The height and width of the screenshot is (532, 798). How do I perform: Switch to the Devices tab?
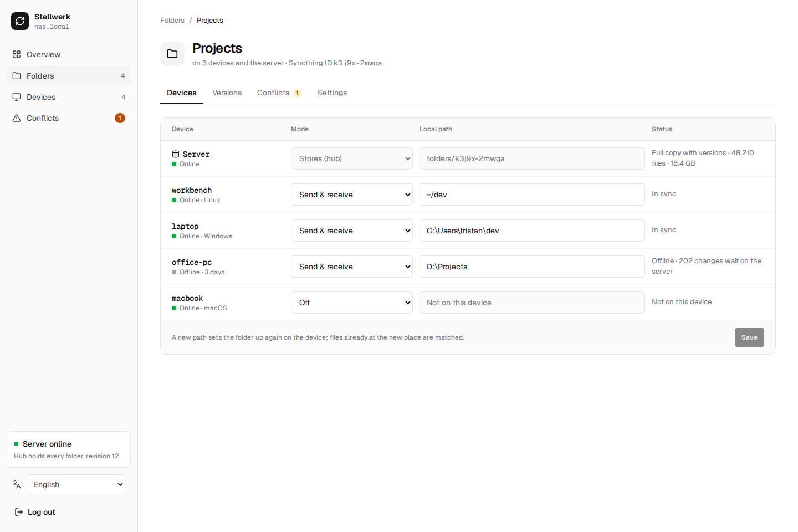[x=182, y=93]
